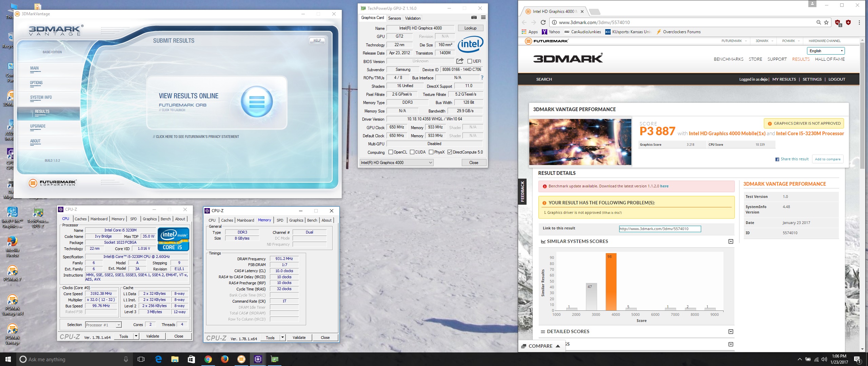868x366 pixels.
Task: Switch to the Validation tab in GPU-Z
Action: [413, 18]
